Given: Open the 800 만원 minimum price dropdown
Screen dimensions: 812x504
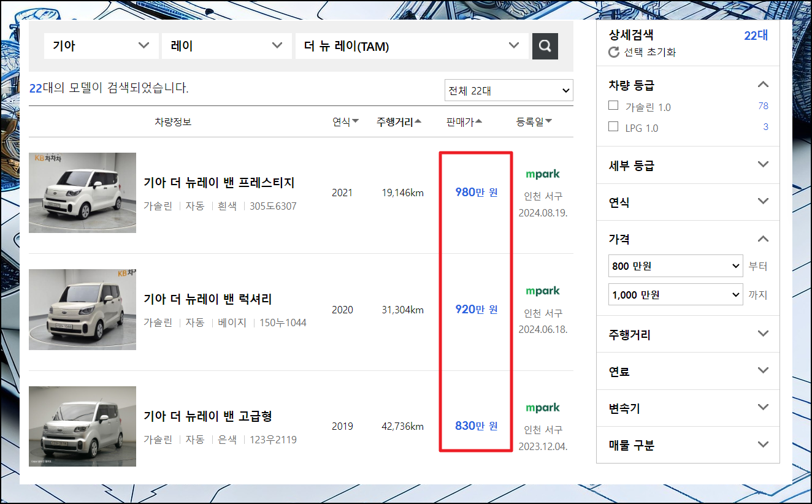Looking at the screenshot, I should 675,266.
